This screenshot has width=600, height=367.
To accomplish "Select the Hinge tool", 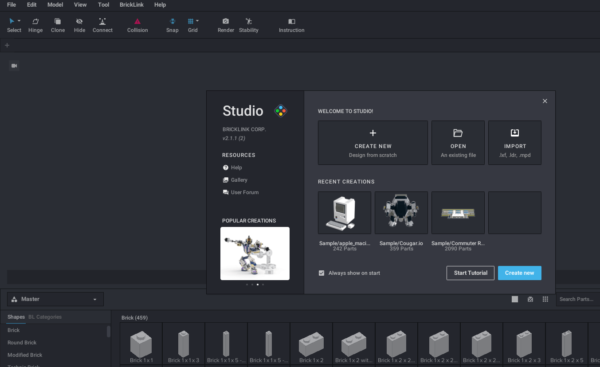I will 35,25.
